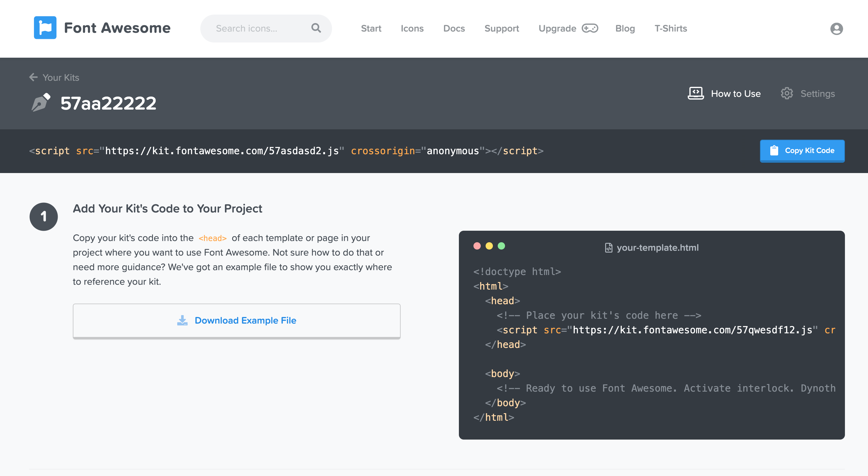This screenshot has height=476, width=868.
Task: Click the gamepad icon next to Upgrade
Action: coord(590,28)
